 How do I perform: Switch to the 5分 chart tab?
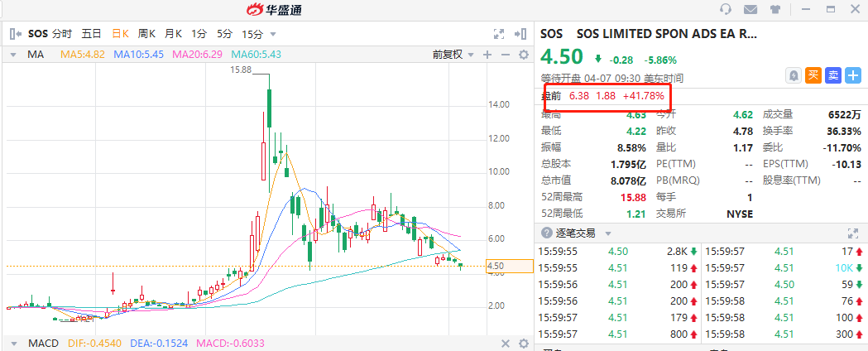click(224, 34)
